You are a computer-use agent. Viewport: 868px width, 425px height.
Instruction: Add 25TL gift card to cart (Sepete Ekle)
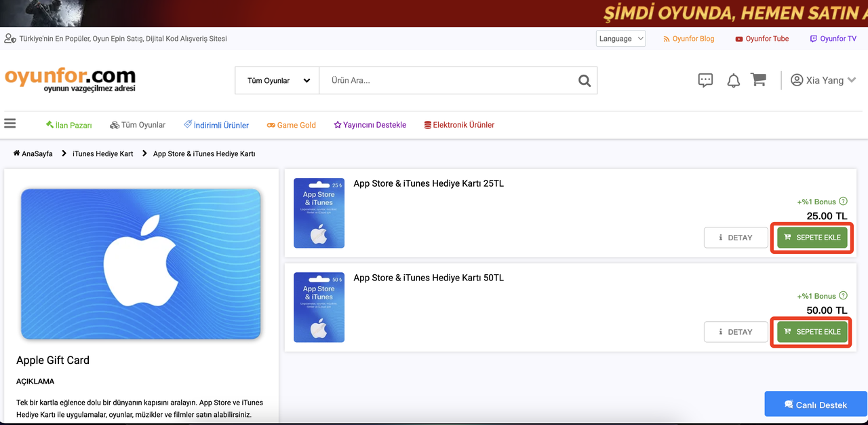[x=812, y=238]
